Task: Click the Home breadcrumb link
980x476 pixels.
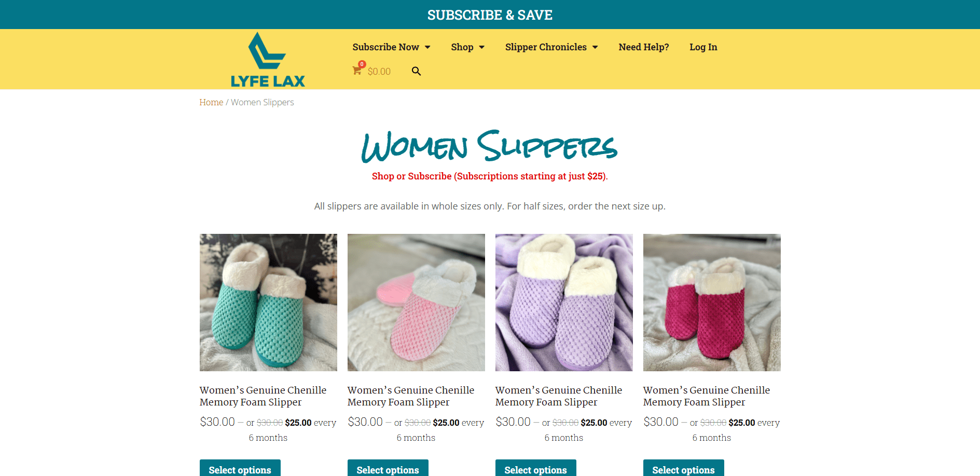Action: [211, 102]
